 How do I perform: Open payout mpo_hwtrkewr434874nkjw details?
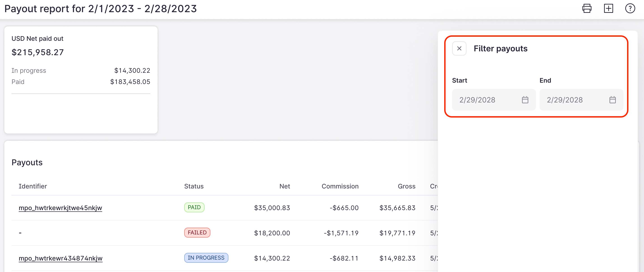(x=60, y=258)
